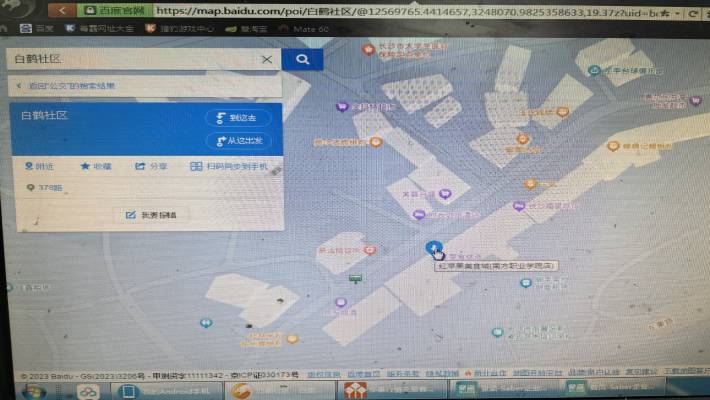Screen dimensions: 710x400
Task: Click the red marker left of the blue pin
Action: click(370, 250)
